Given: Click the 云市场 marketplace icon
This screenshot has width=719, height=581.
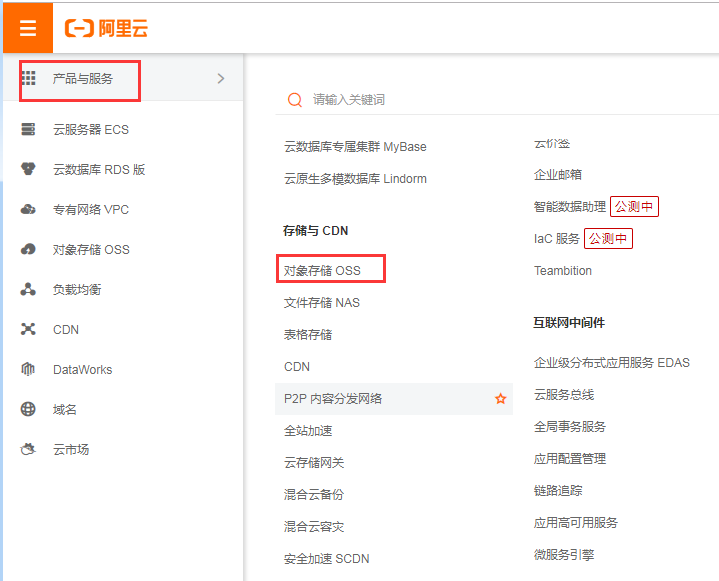Looking at the screenshot, I should pyautogui.click(x=28, y=449).
